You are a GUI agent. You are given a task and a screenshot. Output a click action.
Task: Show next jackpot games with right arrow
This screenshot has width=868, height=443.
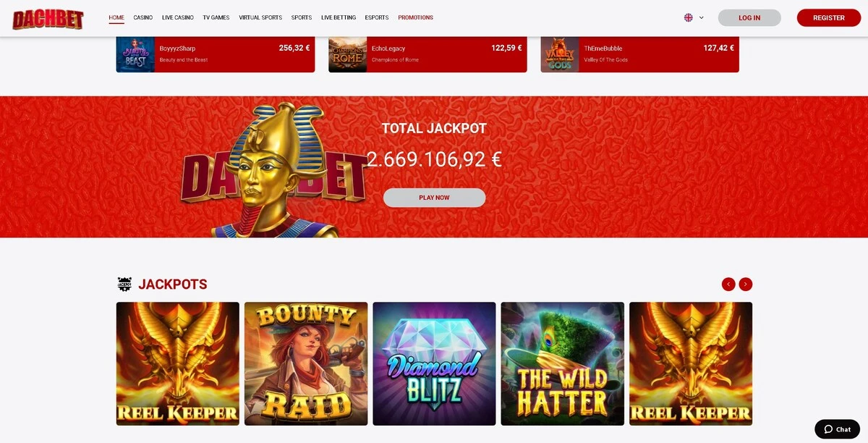[x=746, y=284]
